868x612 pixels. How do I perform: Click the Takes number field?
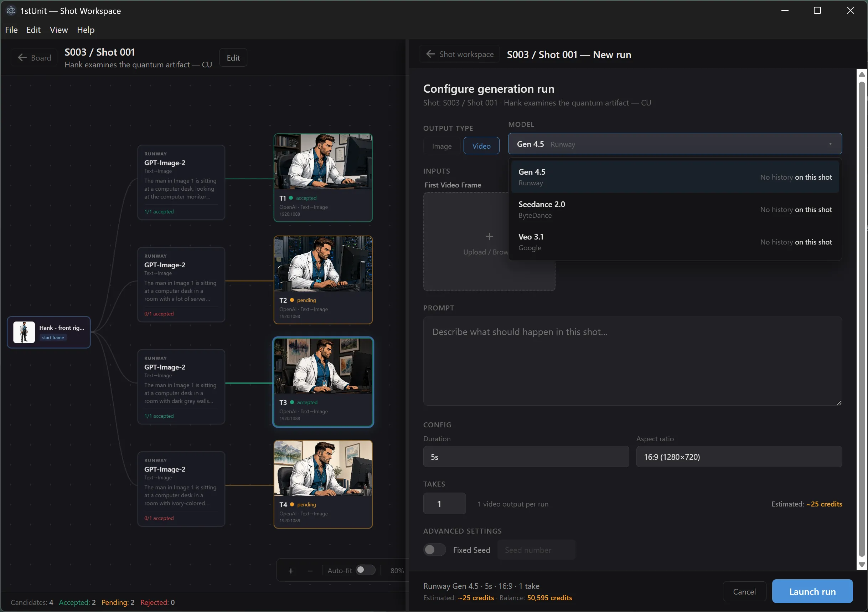tap(444, 503)
